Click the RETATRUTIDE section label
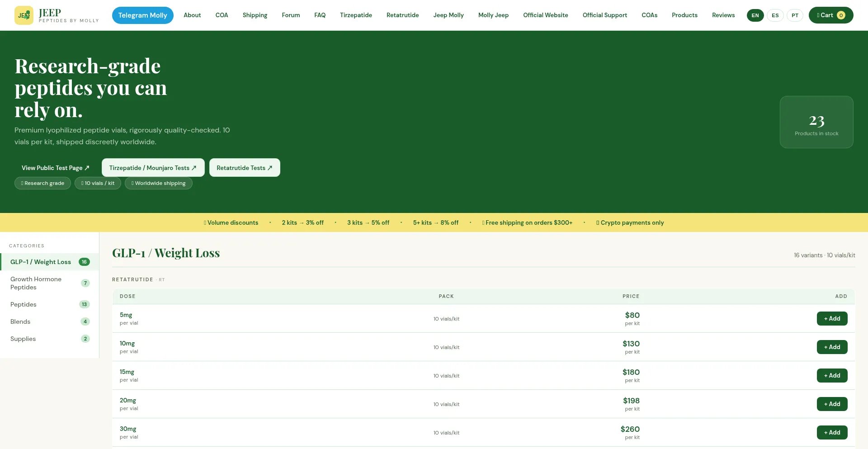Screen dimensions: 868x449 click(x=132, y=279)
